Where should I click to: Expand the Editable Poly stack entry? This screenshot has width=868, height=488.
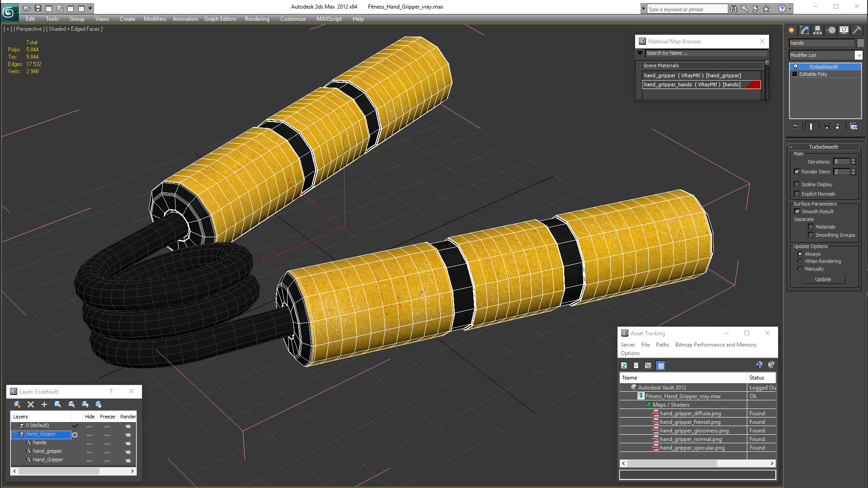coord(794,74)
